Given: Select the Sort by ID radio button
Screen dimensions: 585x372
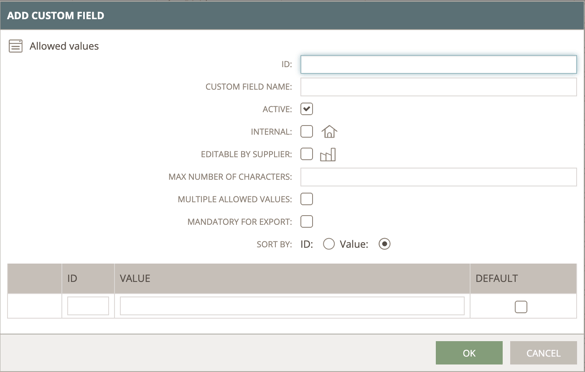Looking at the screenshot, I should tap(329, 244).
